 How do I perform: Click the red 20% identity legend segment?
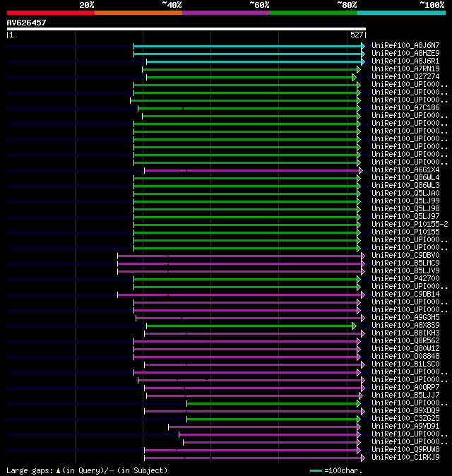51,13
